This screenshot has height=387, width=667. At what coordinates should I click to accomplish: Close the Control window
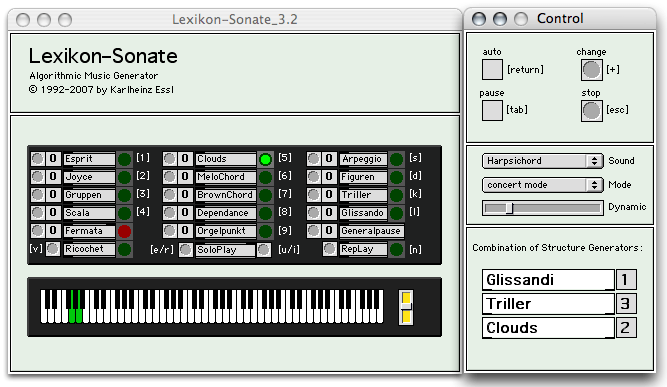tap(479, 19)
